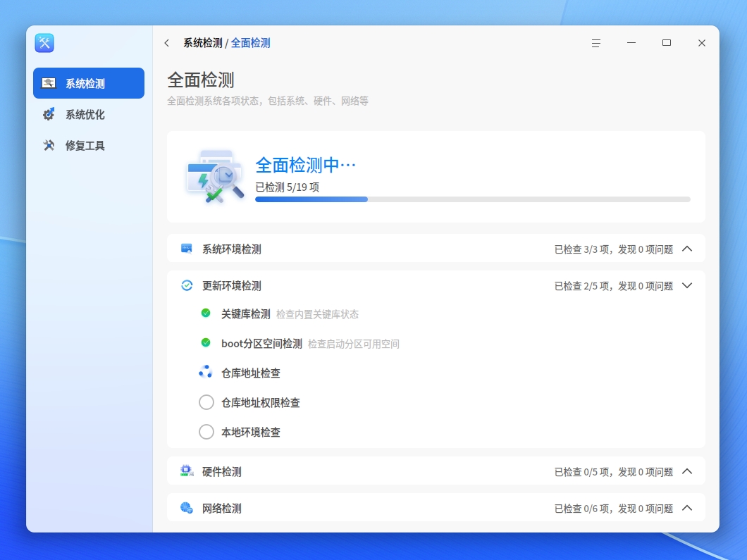Expand 硬件检测 section chevron
The image size is (747, 560).
click(687, 471)
